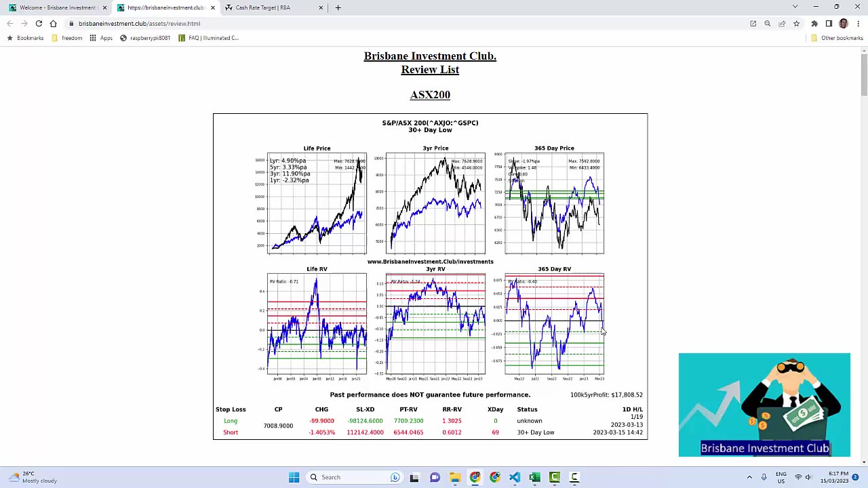Open the browser home page

tap(53, 24)
